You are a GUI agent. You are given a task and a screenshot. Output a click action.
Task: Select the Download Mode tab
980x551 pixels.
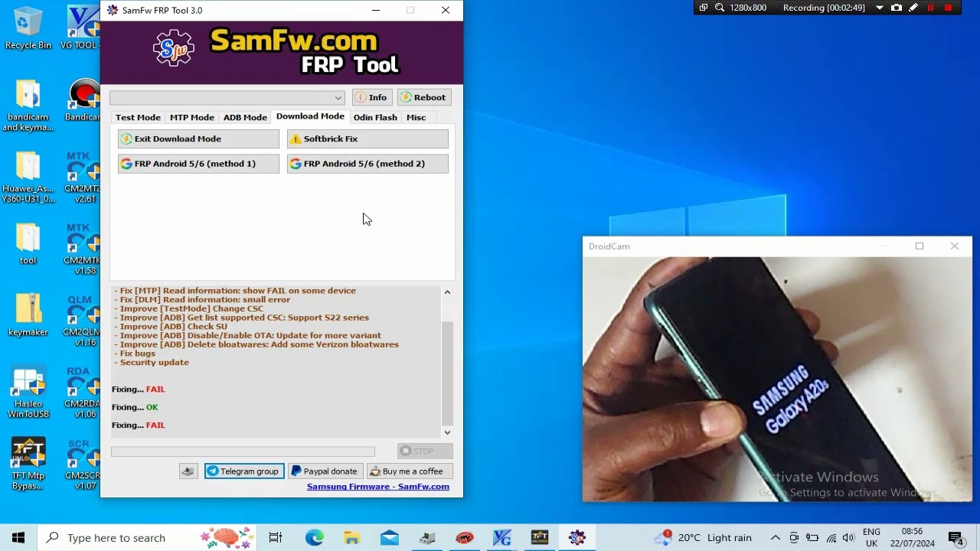[310, 116]
